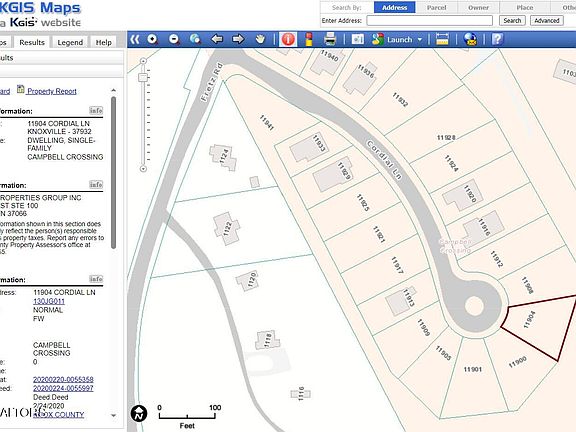
Task: Select the zoom out tool
Action: (x=174, y=39)
